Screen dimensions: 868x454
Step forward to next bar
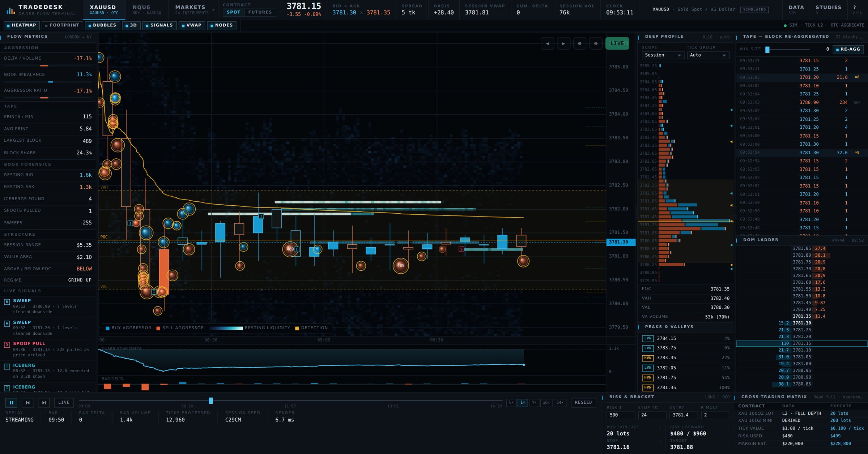(x=44, y=402)
